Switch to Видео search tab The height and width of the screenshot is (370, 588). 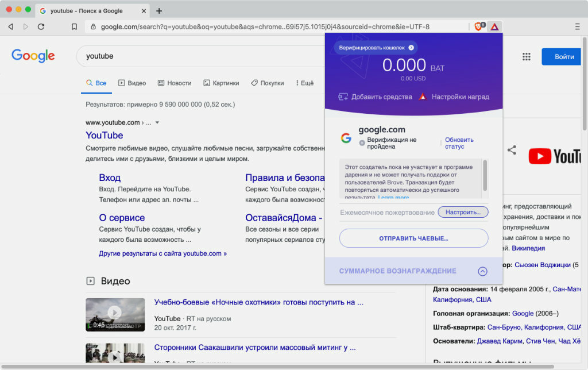pos(132,83)
